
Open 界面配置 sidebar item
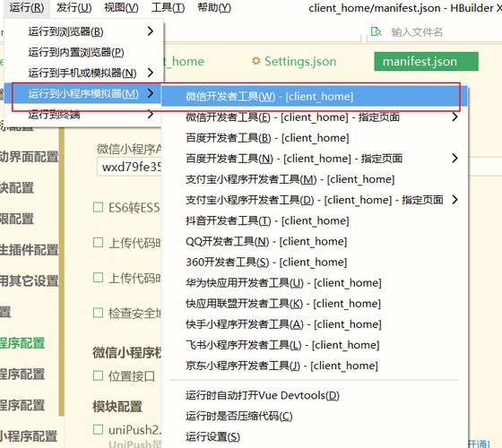coord(29,157)
